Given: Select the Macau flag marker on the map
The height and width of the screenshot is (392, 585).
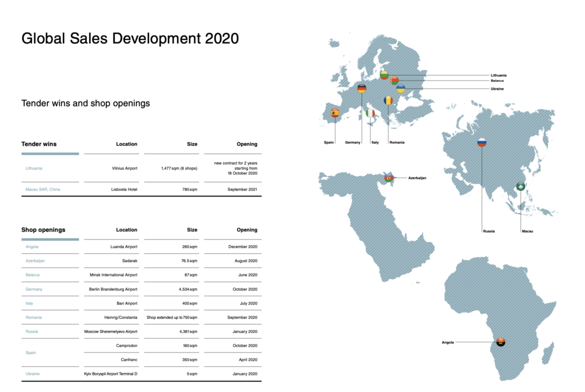Looking at the screenshot, I should tap(520, 186).
